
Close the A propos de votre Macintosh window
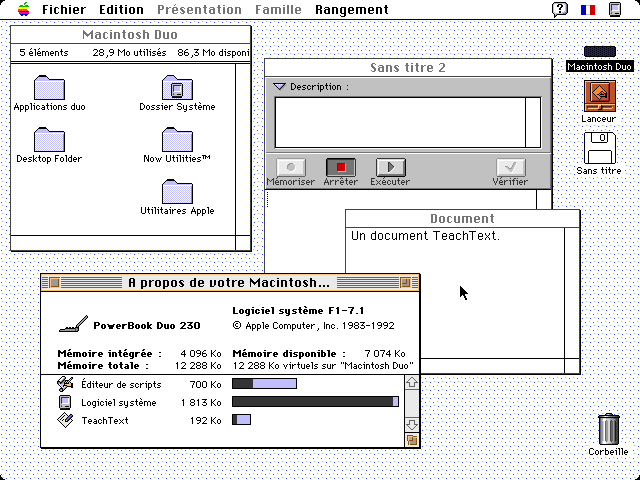[x=54, y=282]
